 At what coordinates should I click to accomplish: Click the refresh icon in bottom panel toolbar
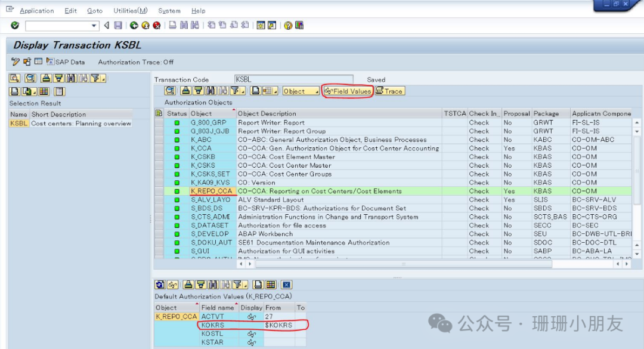tap(160, 285)
